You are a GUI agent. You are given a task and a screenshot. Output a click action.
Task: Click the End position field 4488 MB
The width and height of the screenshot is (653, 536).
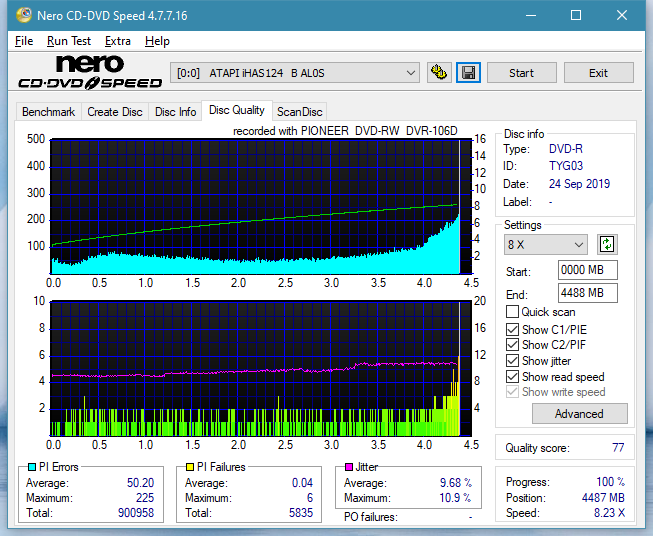[x=587, y=293]
